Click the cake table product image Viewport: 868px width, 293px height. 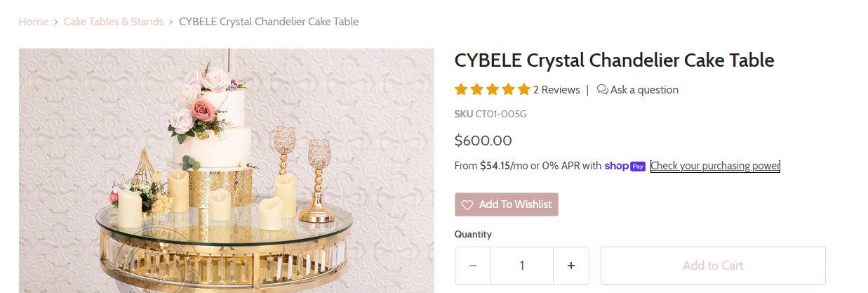point(226,170)
